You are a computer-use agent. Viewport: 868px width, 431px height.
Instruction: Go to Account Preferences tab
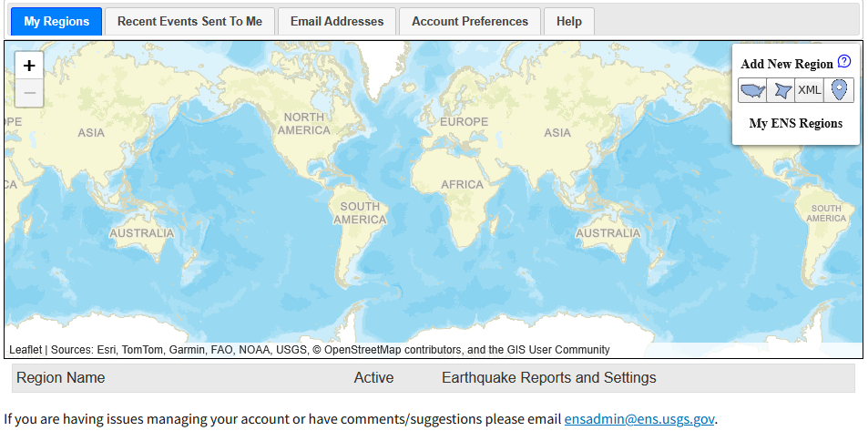[x=470, y=22]
